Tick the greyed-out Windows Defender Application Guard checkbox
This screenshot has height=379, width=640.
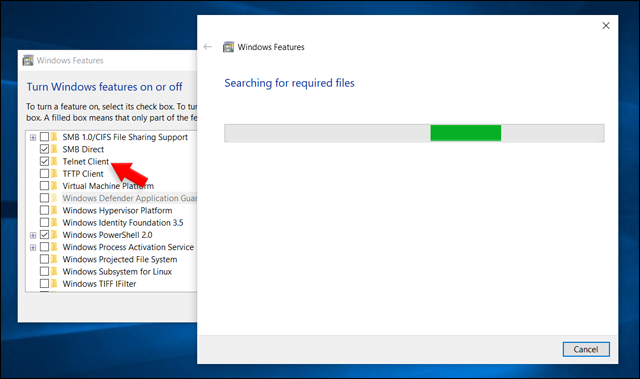[44, 198]
